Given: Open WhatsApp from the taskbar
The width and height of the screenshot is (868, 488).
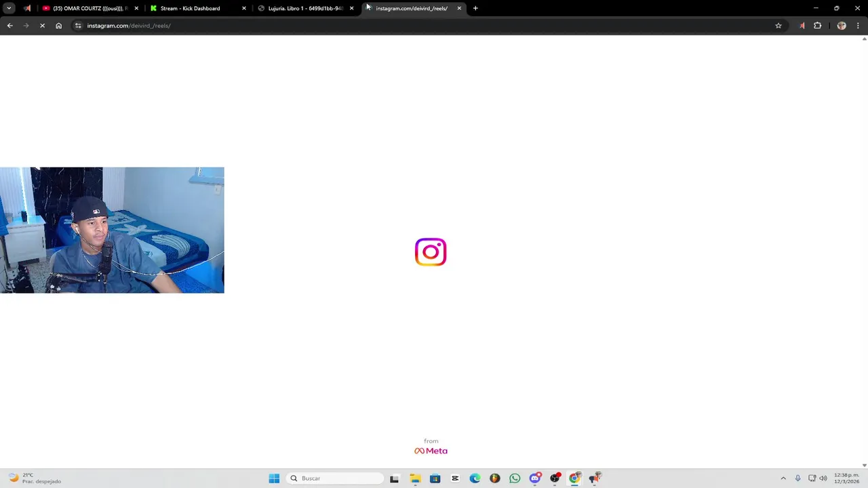Looking at the screenshot, I should tap(515, 479).
